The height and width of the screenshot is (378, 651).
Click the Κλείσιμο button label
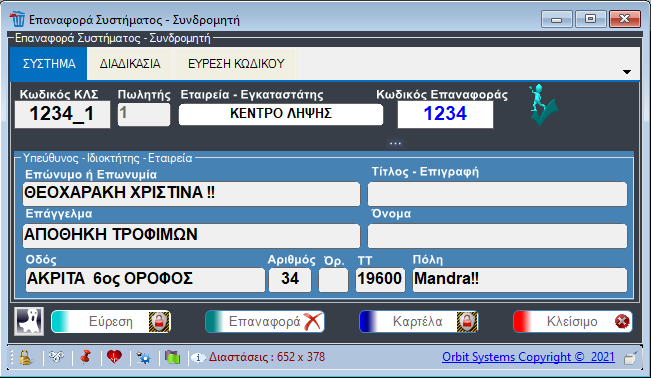pos(572,322)
